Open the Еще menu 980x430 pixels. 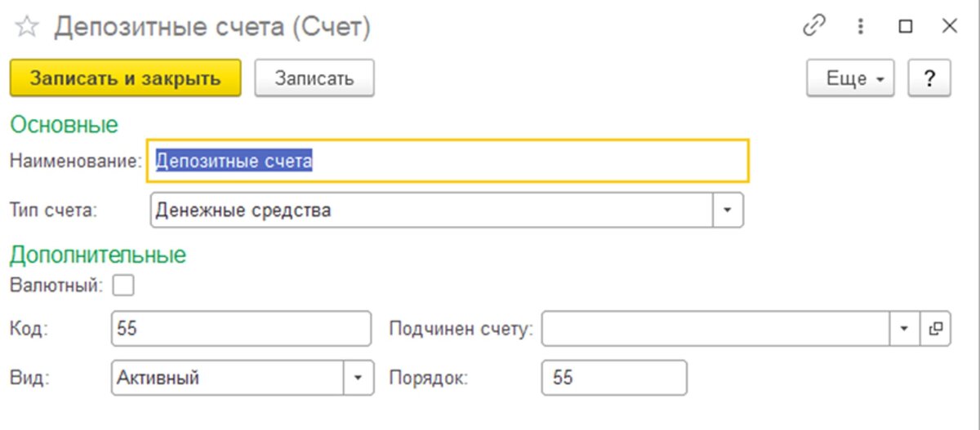[850, 79]
